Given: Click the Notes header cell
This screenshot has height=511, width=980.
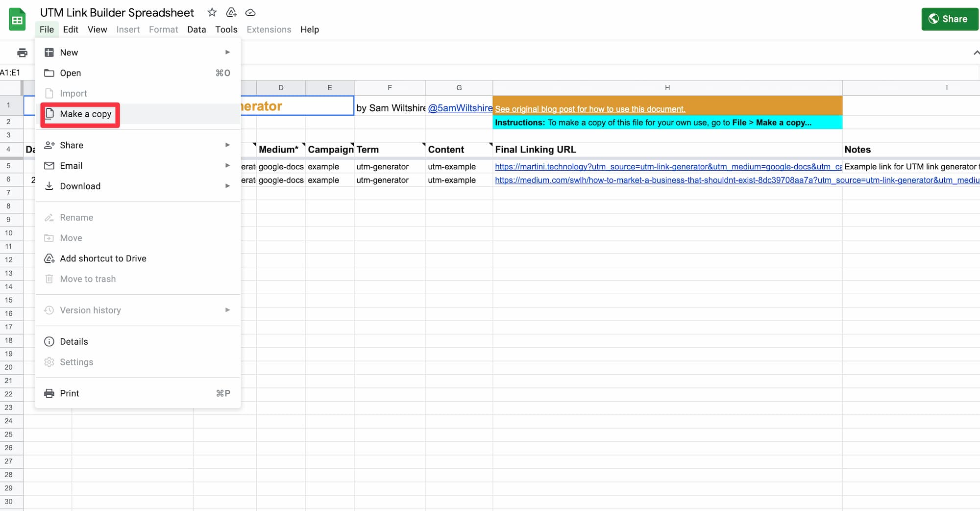Looking at the screenshot, I should [911, 150].
